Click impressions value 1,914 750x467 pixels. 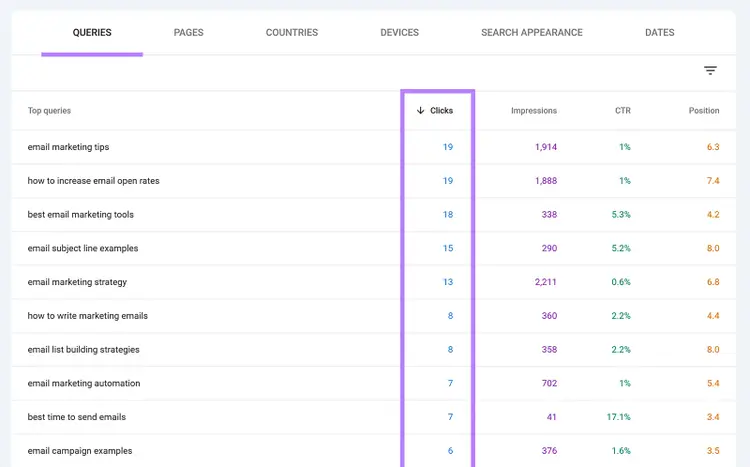pyautogui.click(x=546, y=147)
